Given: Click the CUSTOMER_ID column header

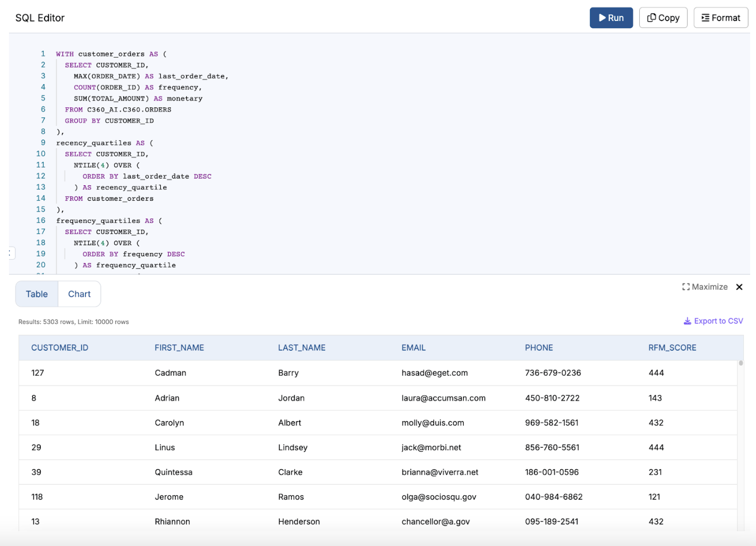Looking at the screenshot, I should 60,348.
